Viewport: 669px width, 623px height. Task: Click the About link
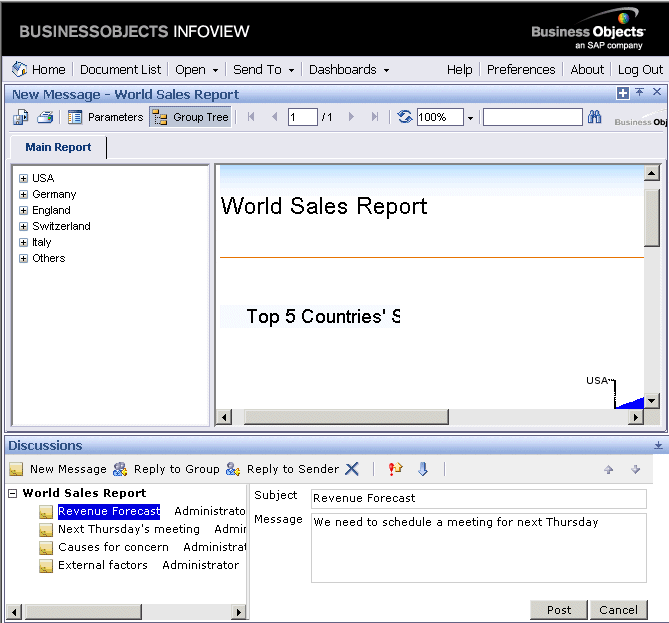click(587, 70)
